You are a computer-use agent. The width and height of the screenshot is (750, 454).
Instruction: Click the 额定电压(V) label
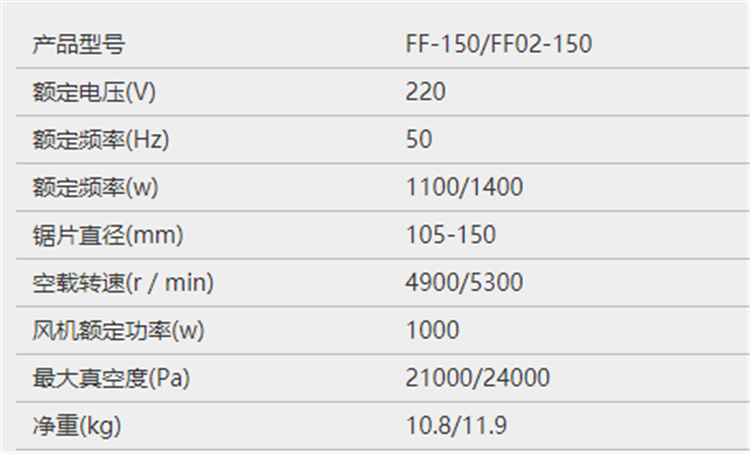point(95,92)
